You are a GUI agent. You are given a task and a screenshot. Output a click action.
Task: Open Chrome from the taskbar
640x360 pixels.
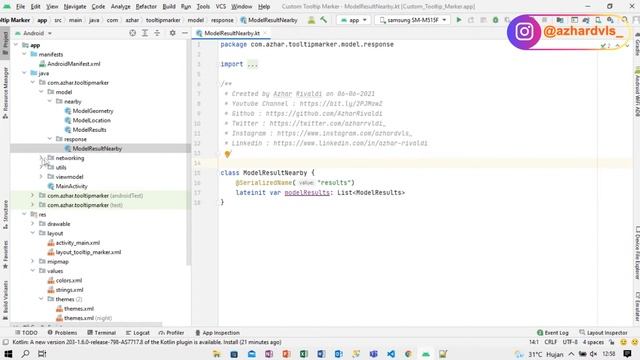[x=408, y=354]
